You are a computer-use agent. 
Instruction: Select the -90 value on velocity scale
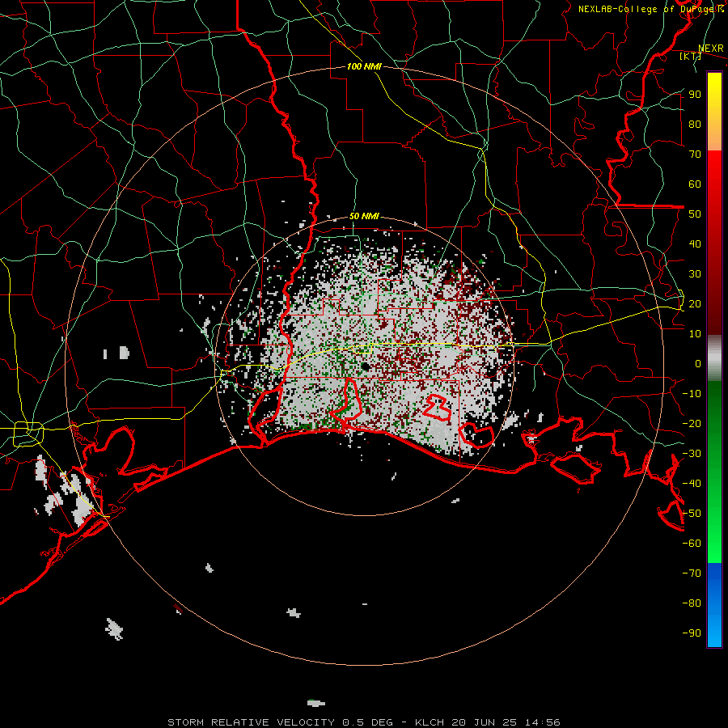pos(692,633)
